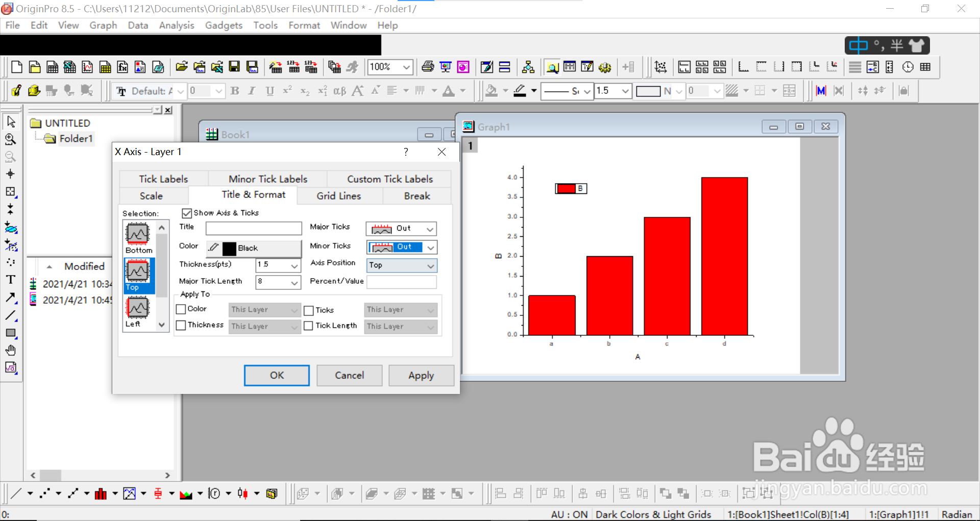Click the Mask M icon in toolbar
The height and width of the screenshot is (521, 980).
821,91
